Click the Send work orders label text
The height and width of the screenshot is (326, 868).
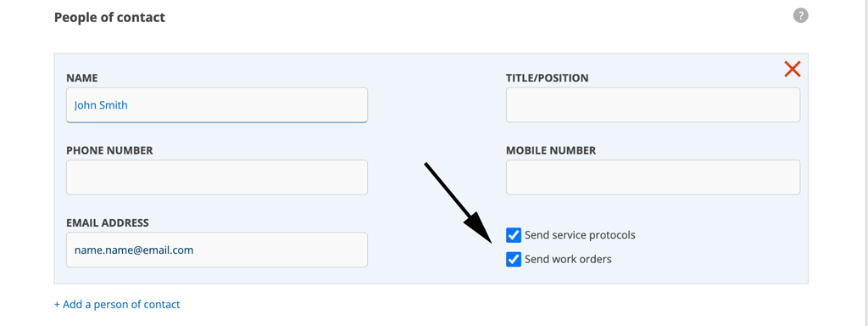point(568,259)
